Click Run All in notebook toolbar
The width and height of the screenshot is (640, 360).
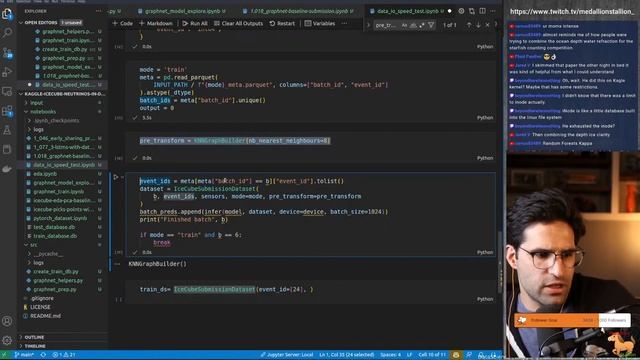coord(195,23)
